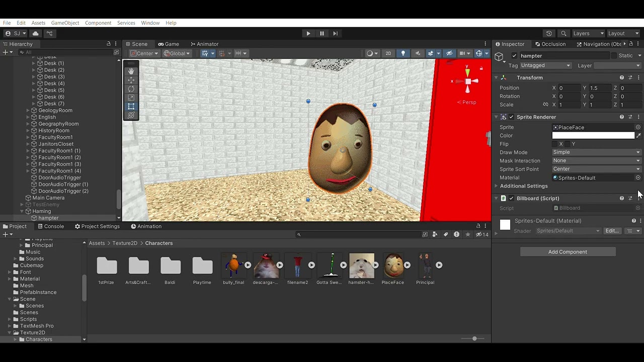644x362 pixels.
Task: Collapse the Transform component
Action: click(496, 77)
